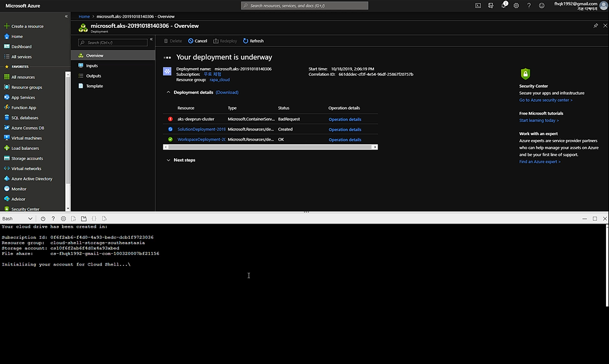The width and height of the screenshot is (609, 364).
Task: Open Cloud Shell icon in top bar
Action: point(478,5)
